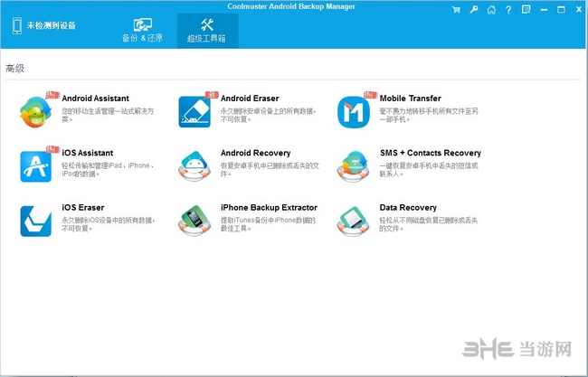588x377 pixels.
Task: Click the phone device icon
Action: [x=17, y=26]
